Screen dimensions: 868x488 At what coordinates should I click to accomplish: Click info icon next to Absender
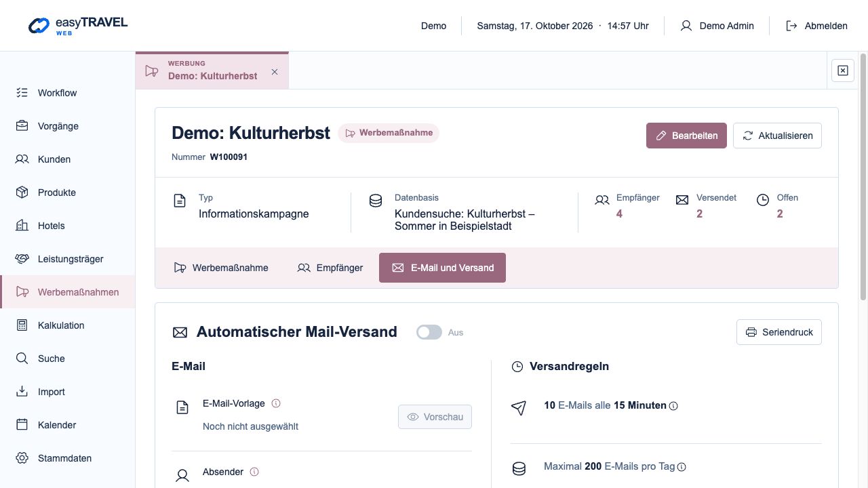[x=254, y=472]
